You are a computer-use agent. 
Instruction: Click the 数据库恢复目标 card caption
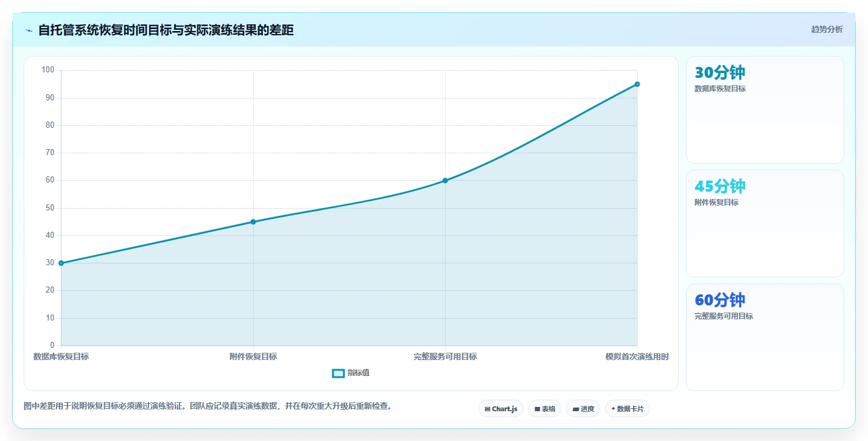pyautogui.click(x=720, y=89)
